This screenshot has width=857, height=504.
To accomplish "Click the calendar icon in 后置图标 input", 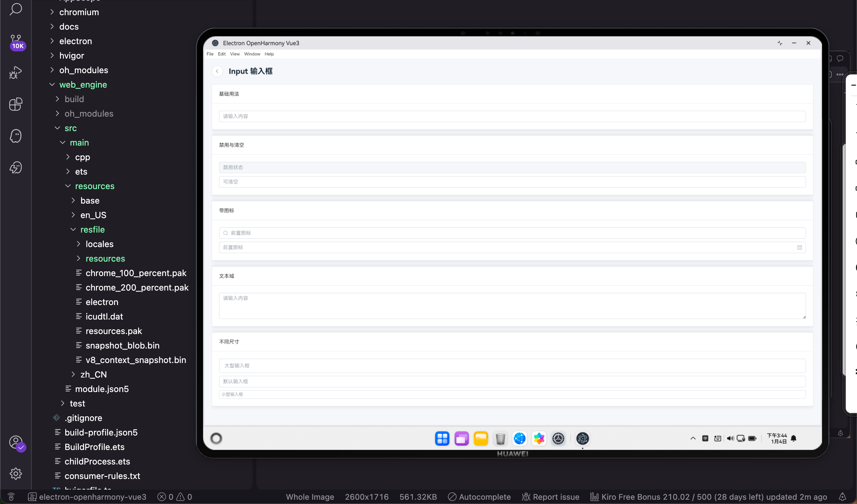I will click(799, 247).
